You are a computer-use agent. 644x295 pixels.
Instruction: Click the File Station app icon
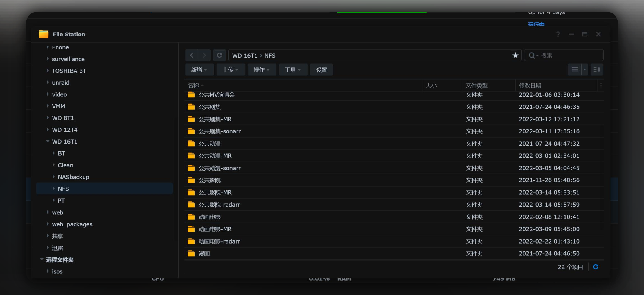click(44, 34)
